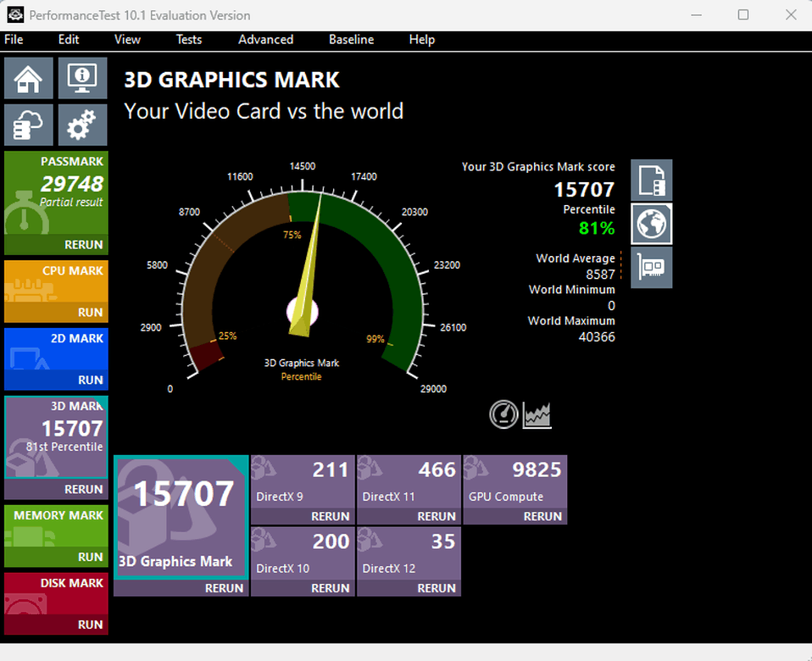
Task: Click the 75% marker on the gauge
Action: point(292,235)
